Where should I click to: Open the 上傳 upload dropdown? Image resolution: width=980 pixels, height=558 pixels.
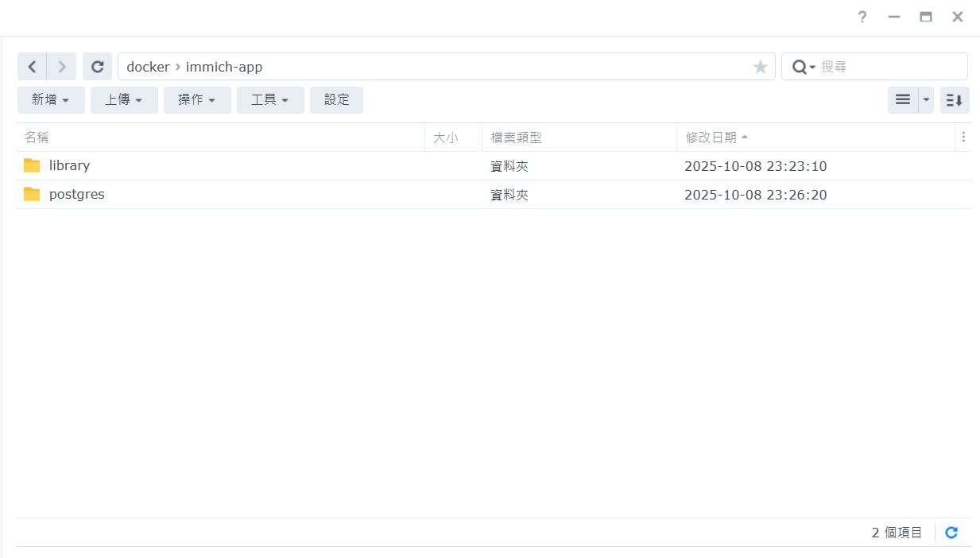124,100
